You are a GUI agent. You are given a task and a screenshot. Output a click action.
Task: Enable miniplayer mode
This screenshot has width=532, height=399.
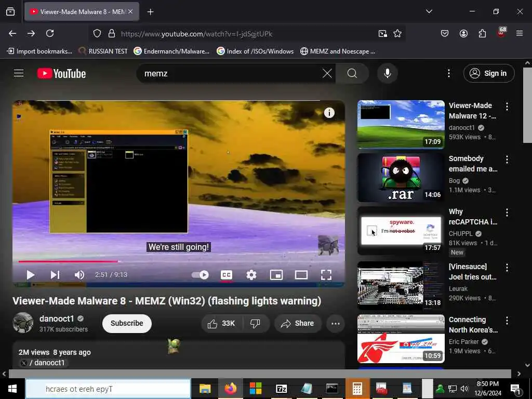[276, 275]
